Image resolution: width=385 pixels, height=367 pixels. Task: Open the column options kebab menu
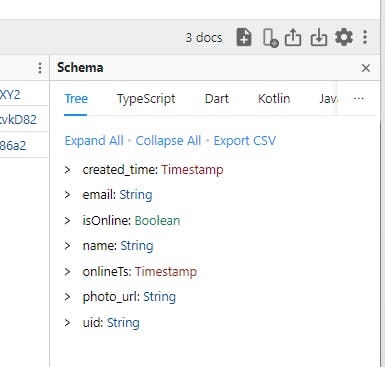coord(40,68)
